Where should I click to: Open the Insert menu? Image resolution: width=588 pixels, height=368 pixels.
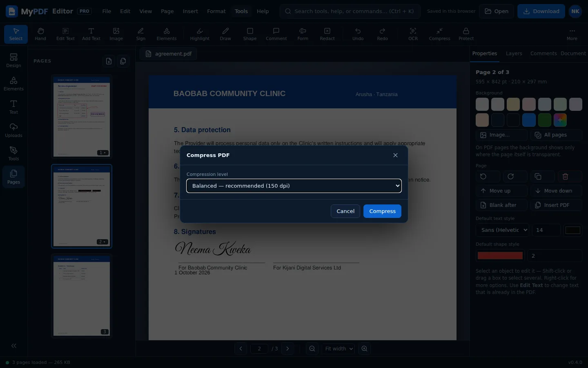pos(190,11)
